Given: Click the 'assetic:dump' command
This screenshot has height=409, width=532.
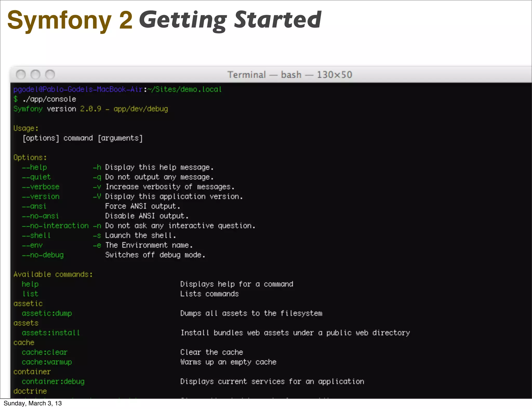Looking at the screenshot, I should pyautogui.click(x=47, y=313).
